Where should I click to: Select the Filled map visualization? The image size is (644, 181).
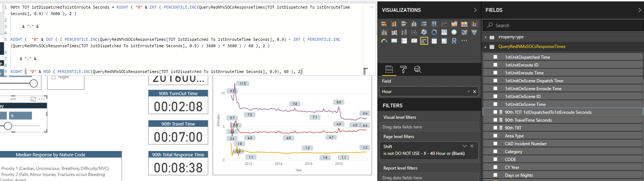click(x=464, y=32)
